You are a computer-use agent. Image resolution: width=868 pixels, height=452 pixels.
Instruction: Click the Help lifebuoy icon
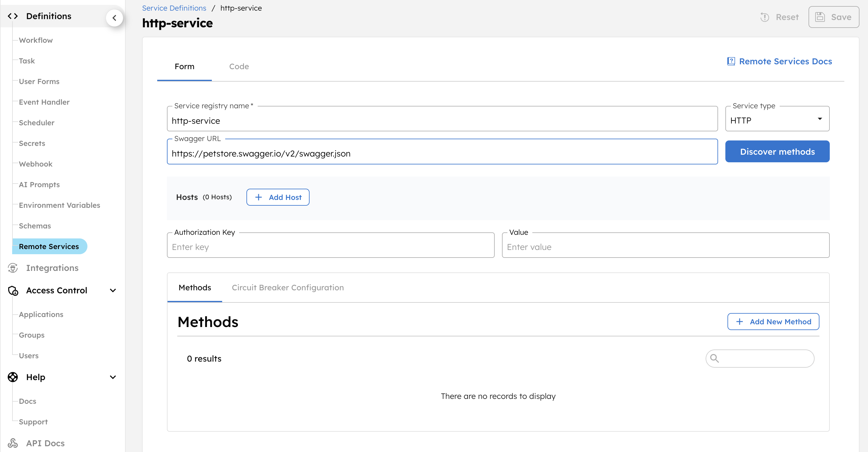coord(13,377)
